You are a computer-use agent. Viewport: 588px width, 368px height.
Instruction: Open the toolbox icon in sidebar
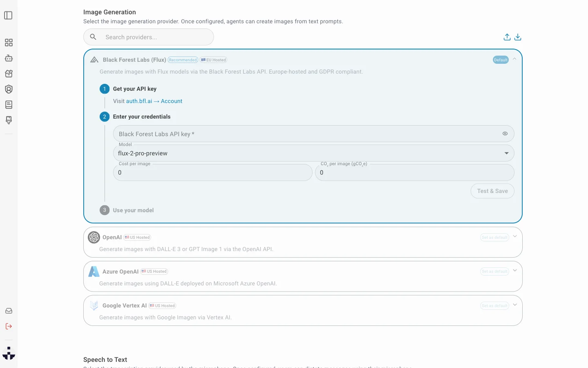9,74
